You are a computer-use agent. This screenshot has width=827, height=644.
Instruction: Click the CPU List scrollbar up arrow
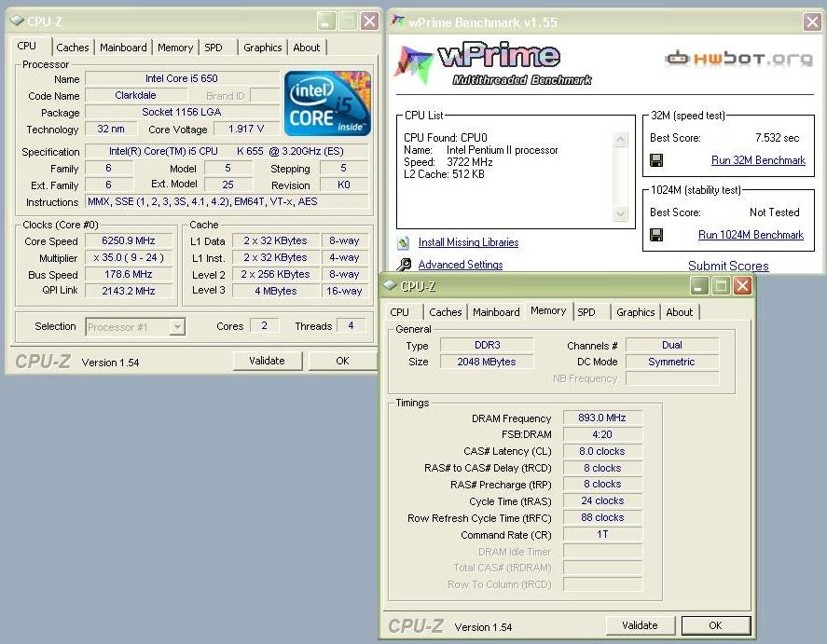click(x=621, y=139)
